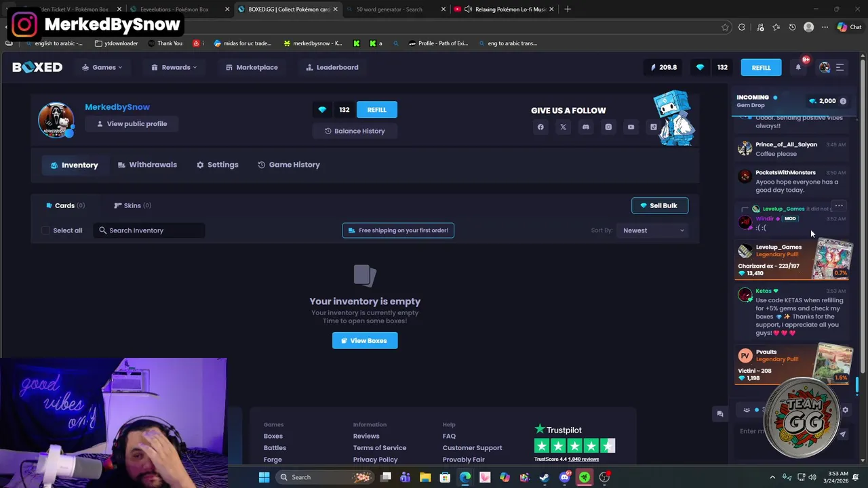Image resolution: width=868 pixels, height=488 pixels.
Task: Click the Sell Bulk button
Action: pos(659,205)
